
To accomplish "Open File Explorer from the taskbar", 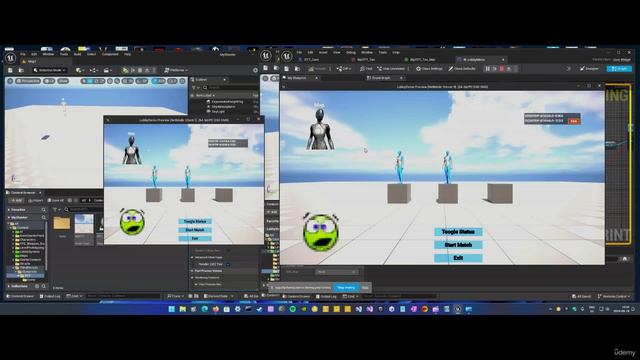I will pyautogui.click(x=182, y=309).
